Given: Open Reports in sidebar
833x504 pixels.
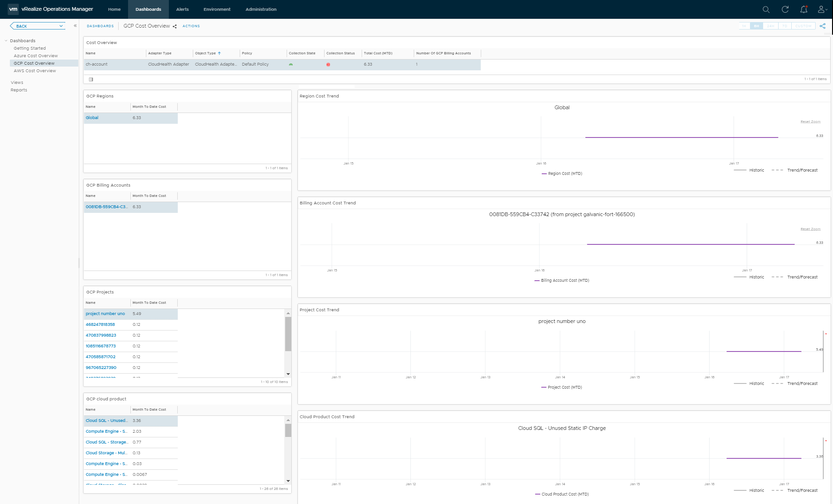Looking at the screenshot, I should pyautogui.click(x=19, y=90).
